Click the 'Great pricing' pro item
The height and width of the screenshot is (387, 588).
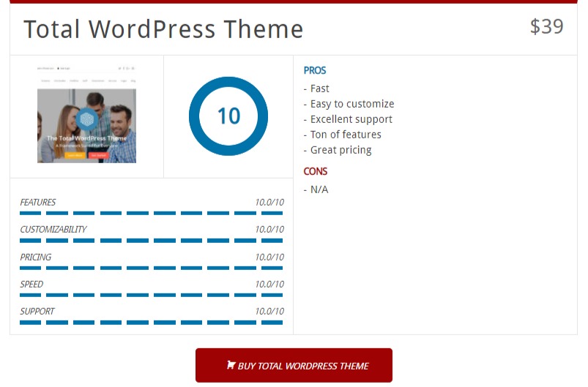(338, 150)
